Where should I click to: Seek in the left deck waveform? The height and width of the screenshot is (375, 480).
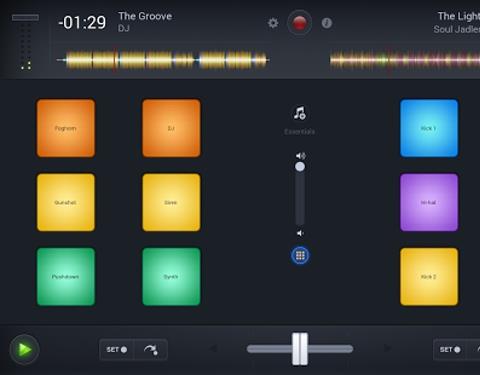(x=163, y=60)
